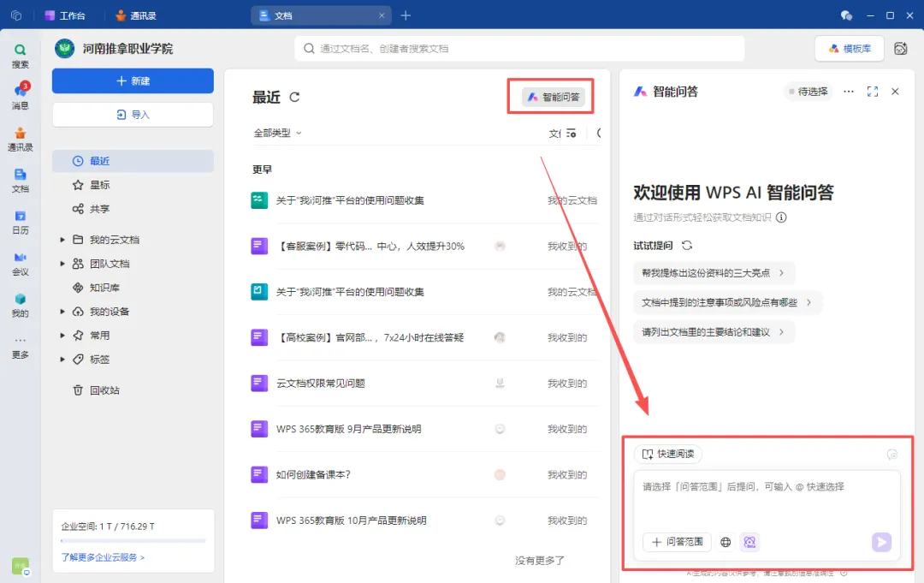Open 通讯录 in the left sidebar
Viewport: 924px width, 583px height.
[x=20, y=140]
